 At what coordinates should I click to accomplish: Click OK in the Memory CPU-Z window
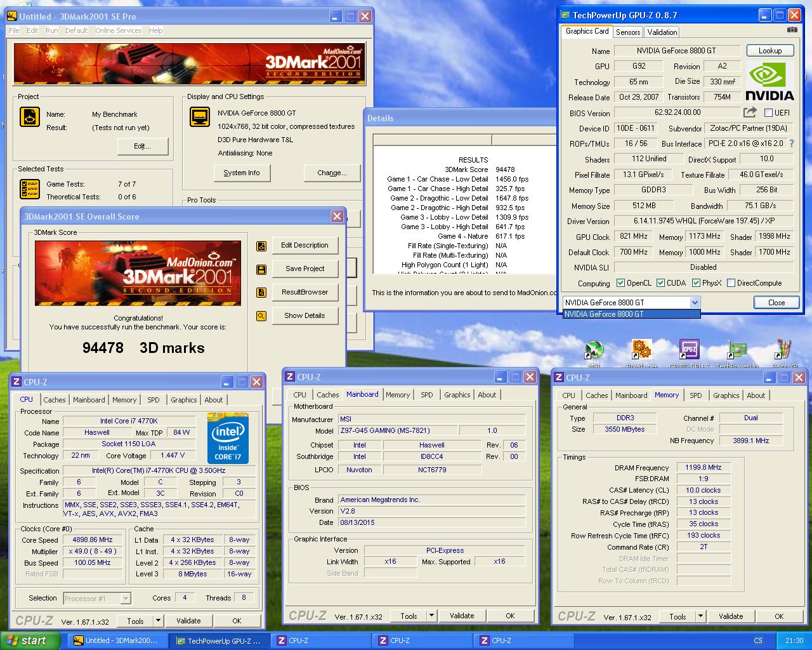(x=779, y=616)
